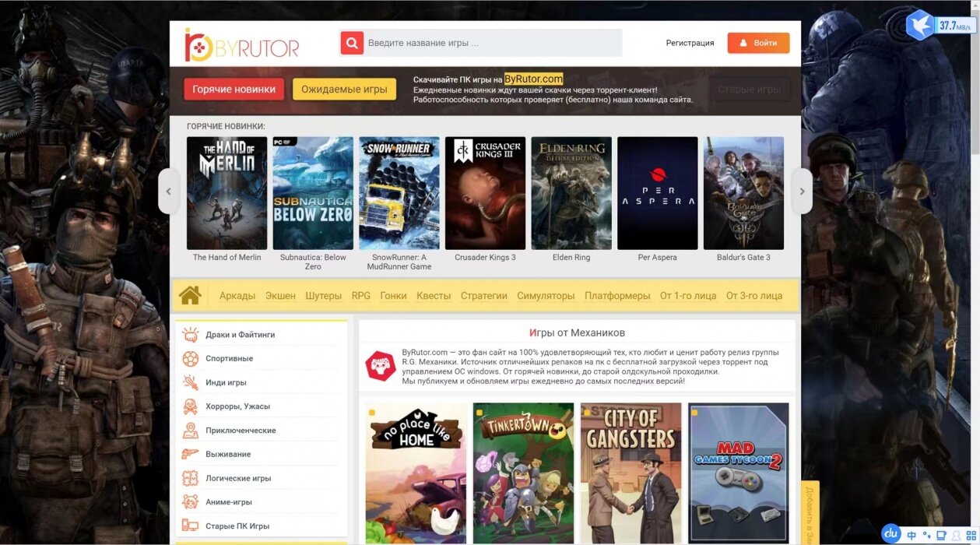Go to the Гонки genre
The image size is (980, 545).
(394, 296)
